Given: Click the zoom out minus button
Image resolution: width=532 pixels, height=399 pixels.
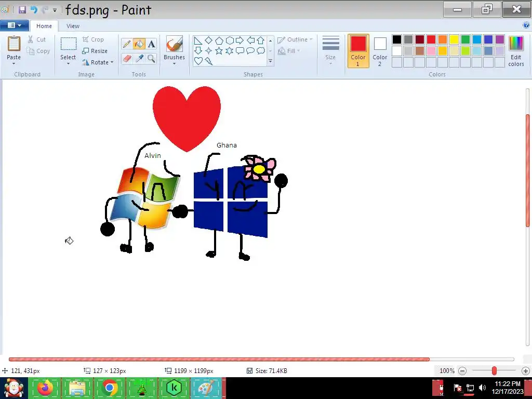Looking at the screenshot, I should 462,371.
